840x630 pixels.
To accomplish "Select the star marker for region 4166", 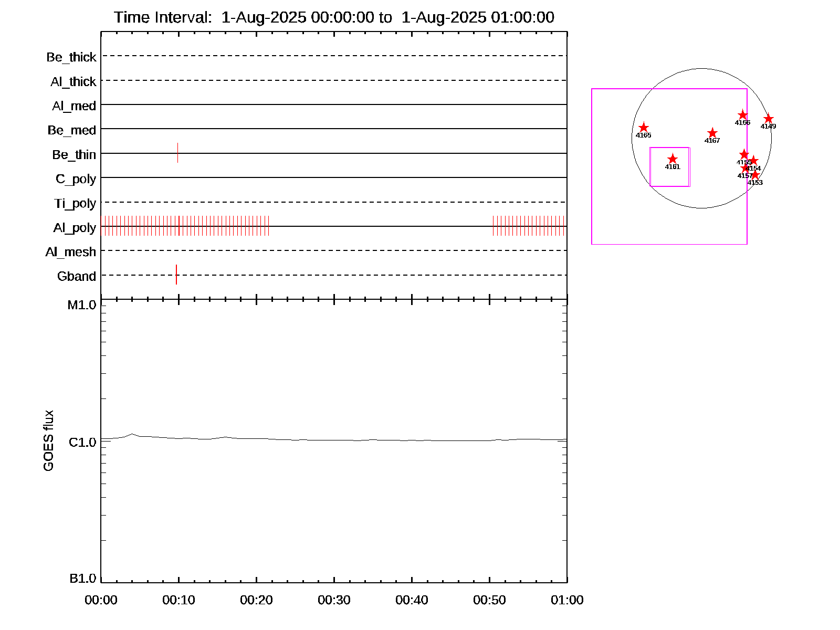I will [x=742, y=115].
